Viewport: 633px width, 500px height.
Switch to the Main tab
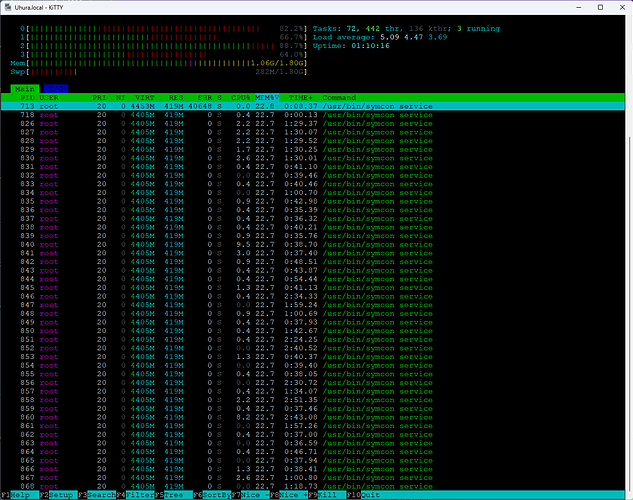click(24, 88)
